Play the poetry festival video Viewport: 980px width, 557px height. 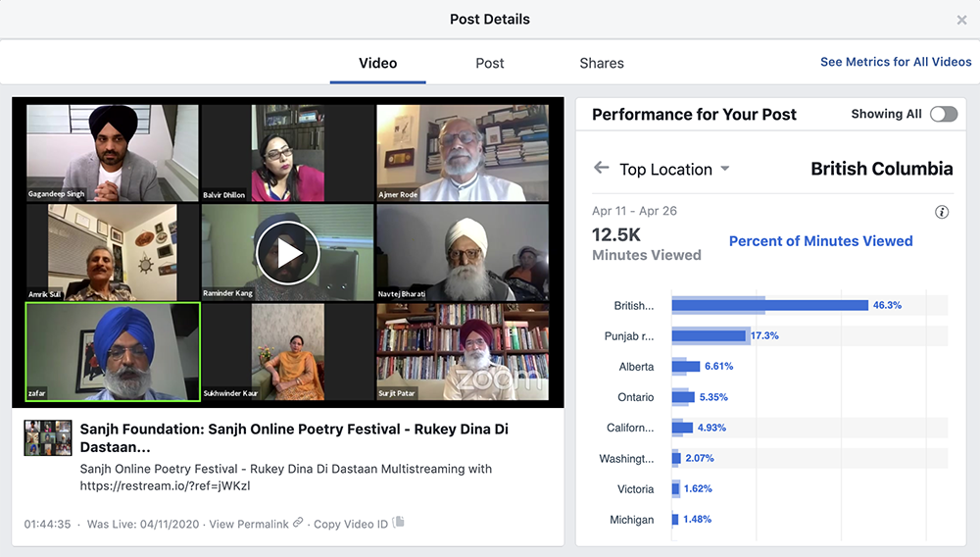click(x=287, y=253)
